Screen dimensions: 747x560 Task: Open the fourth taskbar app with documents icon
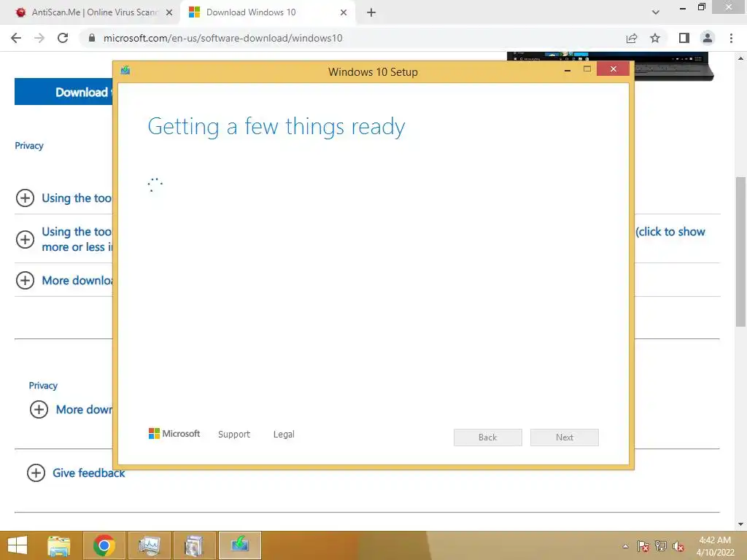click(x=194, y=545)
